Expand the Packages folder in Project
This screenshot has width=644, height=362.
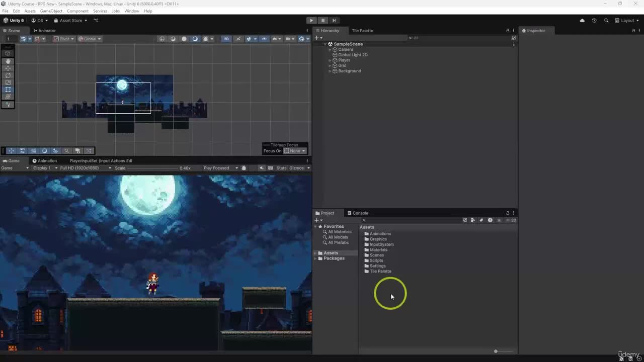[316, 258]
